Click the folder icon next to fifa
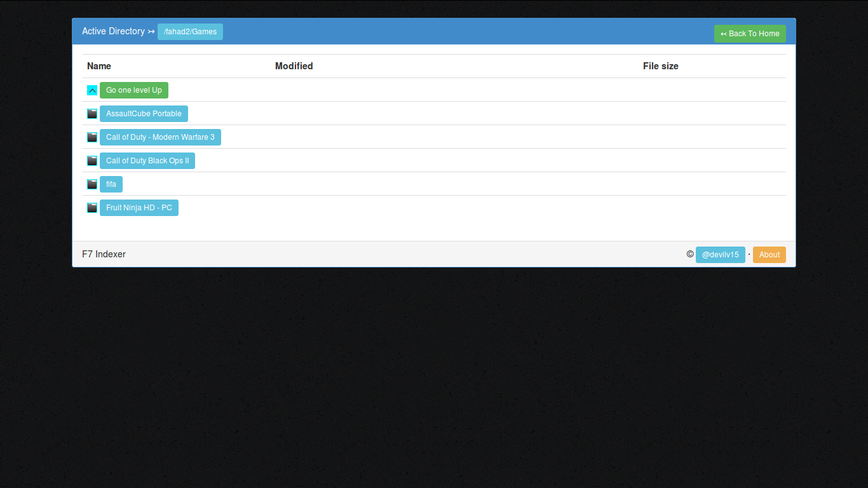The image size is (868, 488). click(92, 184)
